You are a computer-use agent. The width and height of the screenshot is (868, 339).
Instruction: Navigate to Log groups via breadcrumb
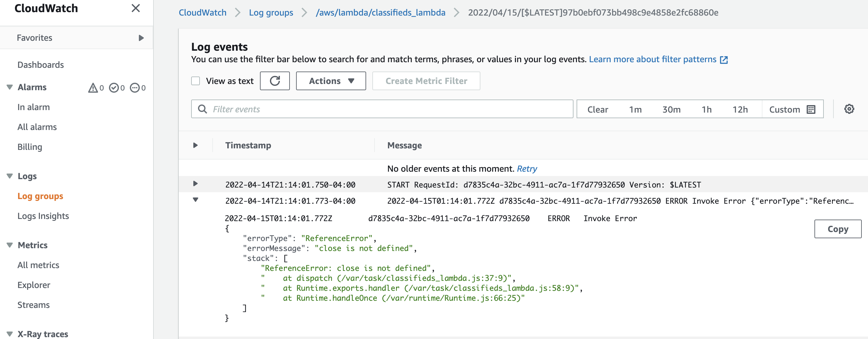271,12
